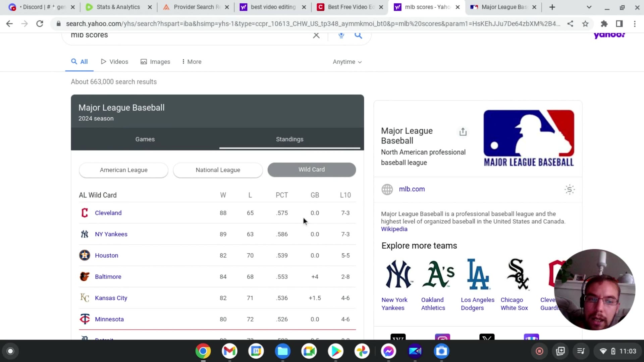Image resolution: width=644 pixels, height=362 pixels.
Task: Click the Los Angeles Dodgers text link
Action: tap(477, 304)
